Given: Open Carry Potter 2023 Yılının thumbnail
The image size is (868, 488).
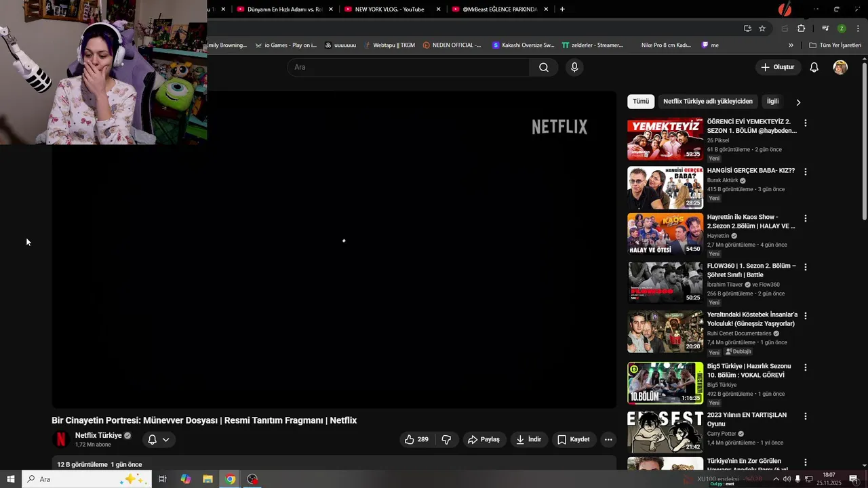Looking at the screenshot, I should pos(665,432).
